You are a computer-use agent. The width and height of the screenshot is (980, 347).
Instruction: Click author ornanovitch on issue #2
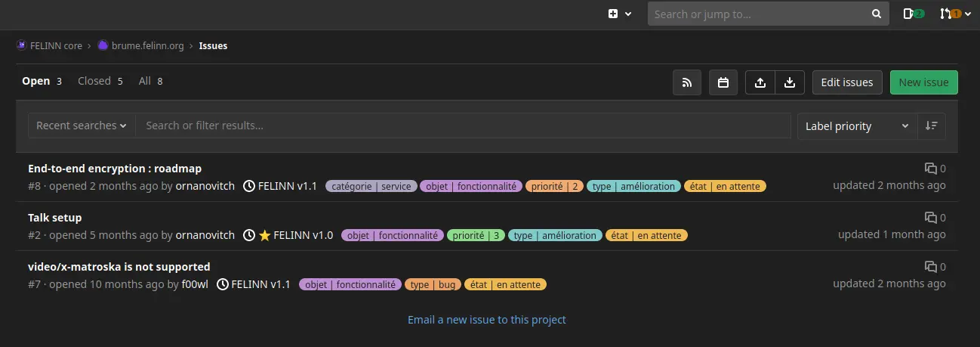pyautogui.click(x=205, y=235)
